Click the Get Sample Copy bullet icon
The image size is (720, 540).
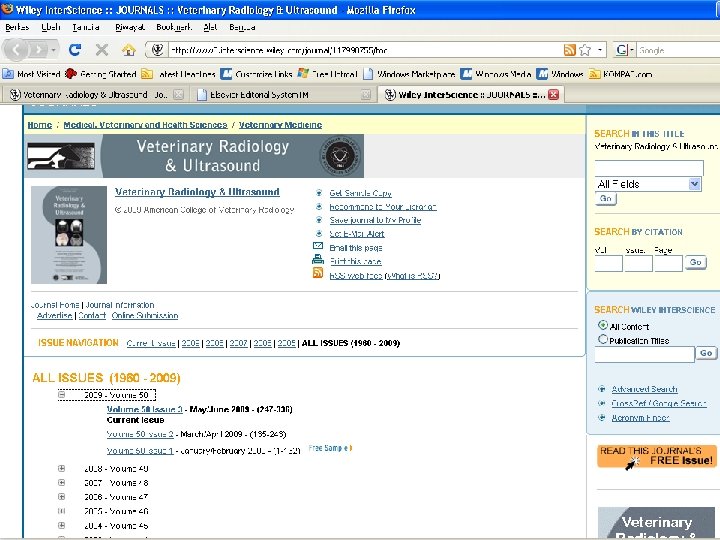click(319, 193)
